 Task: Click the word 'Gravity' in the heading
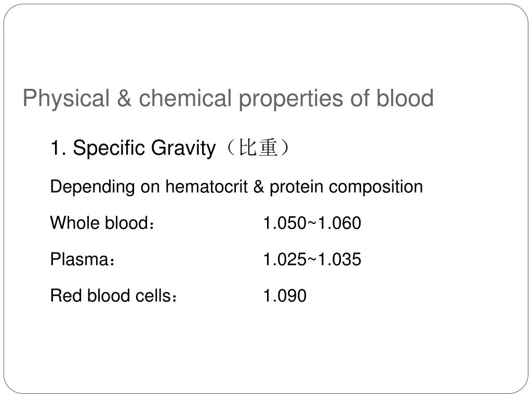(x=183, y=148)
